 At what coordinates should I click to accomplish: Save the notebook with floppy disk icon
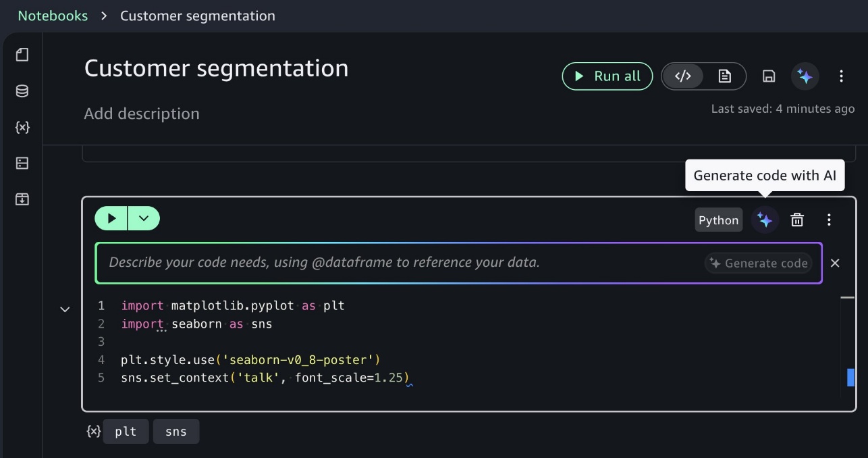[769, 76]
